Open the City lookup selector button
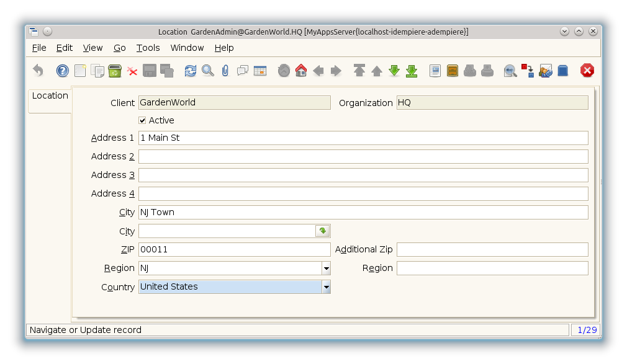This screenshot has height=364, width=627. (x=322, y=231)
